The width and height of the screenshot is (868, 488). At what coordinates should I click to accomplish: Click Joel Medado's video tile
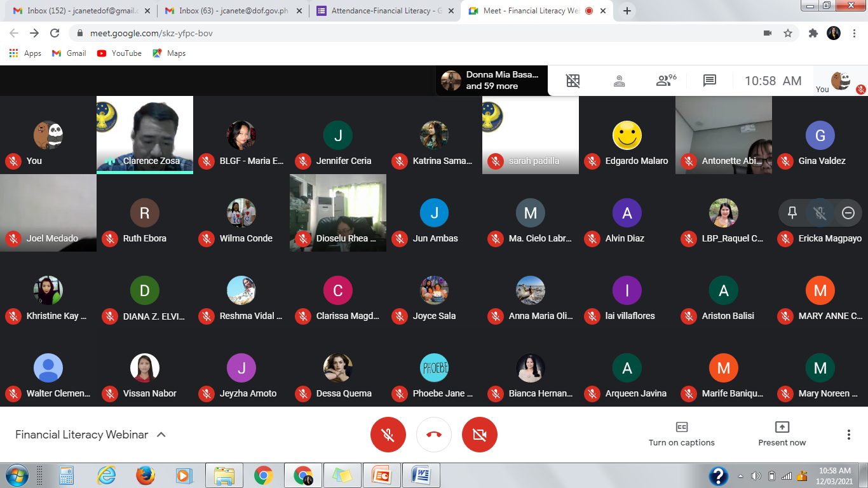point(48,213)
